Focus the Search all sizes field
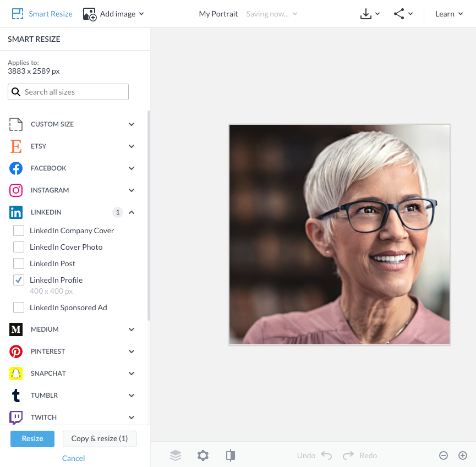 point(68,92)
